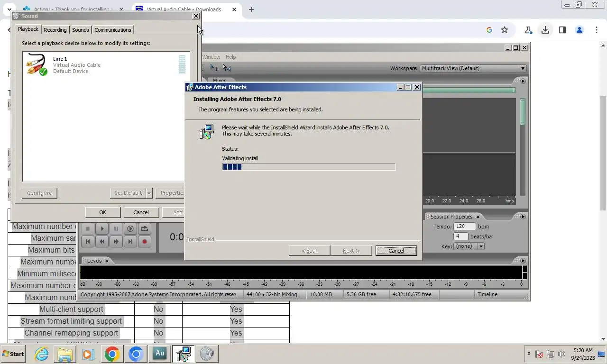The image size is (607, 364).
Task: Click the Google icon in address bar
Action: (x=489, y=30)
